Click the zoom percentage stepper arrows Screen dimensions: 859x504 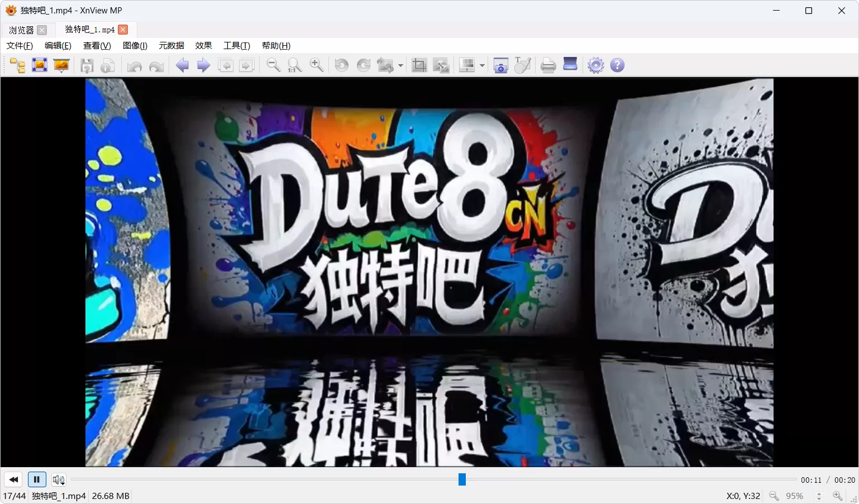coord(819,496)
